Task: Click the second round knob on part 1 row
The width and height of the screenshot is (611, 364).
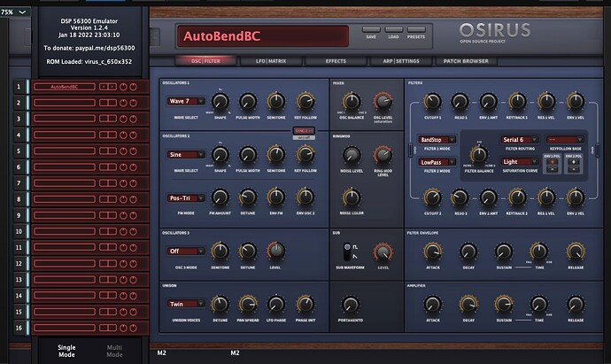Action: pyautogui.click(x=133, y=87)
